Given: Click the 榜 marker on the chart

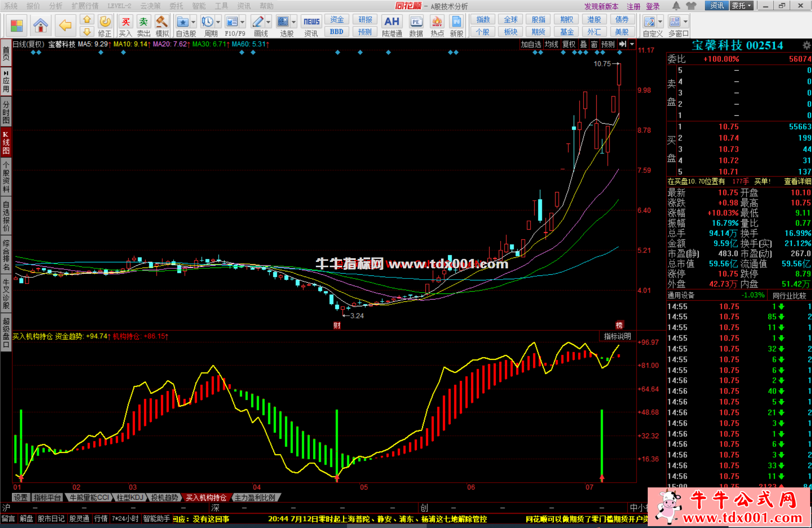Looking at the screenshot, I should [x=619, y=325].
